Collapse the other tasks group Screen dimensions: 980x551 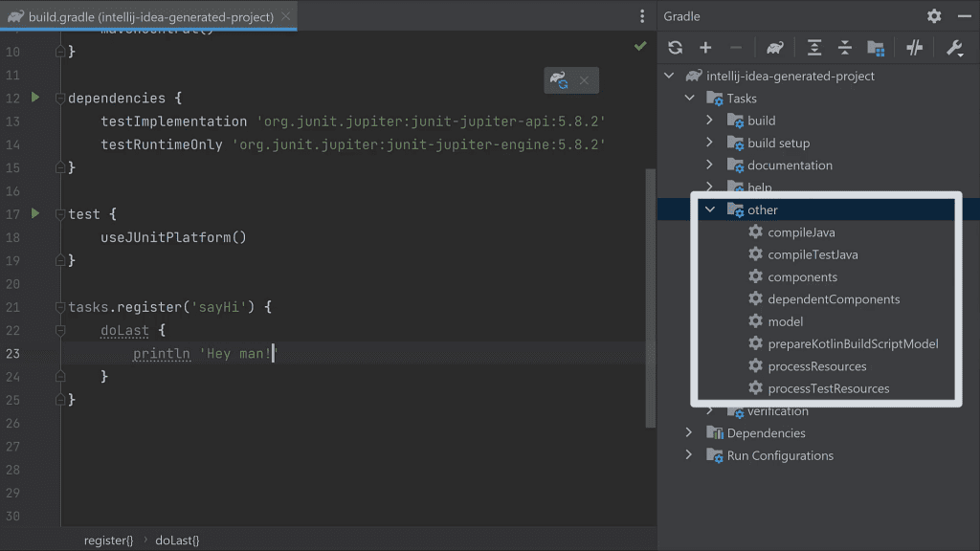click(x=709, y=209)
